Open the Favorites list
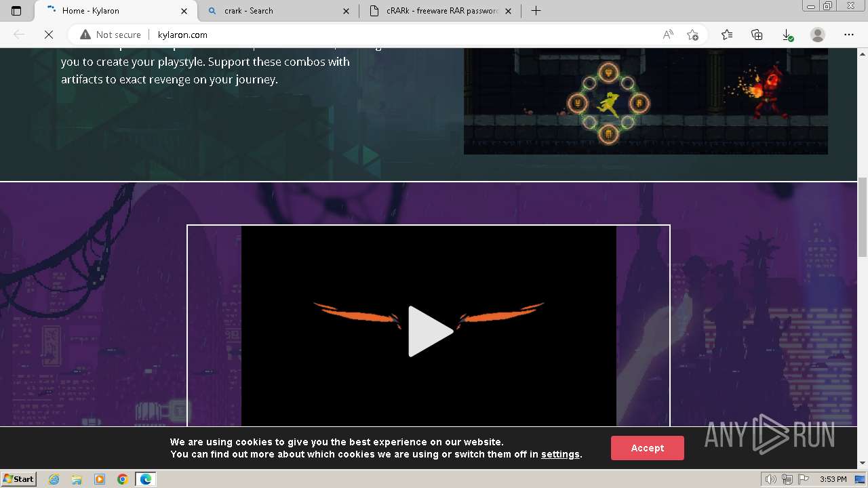The image size is (868, 488). tap(727, 35)
